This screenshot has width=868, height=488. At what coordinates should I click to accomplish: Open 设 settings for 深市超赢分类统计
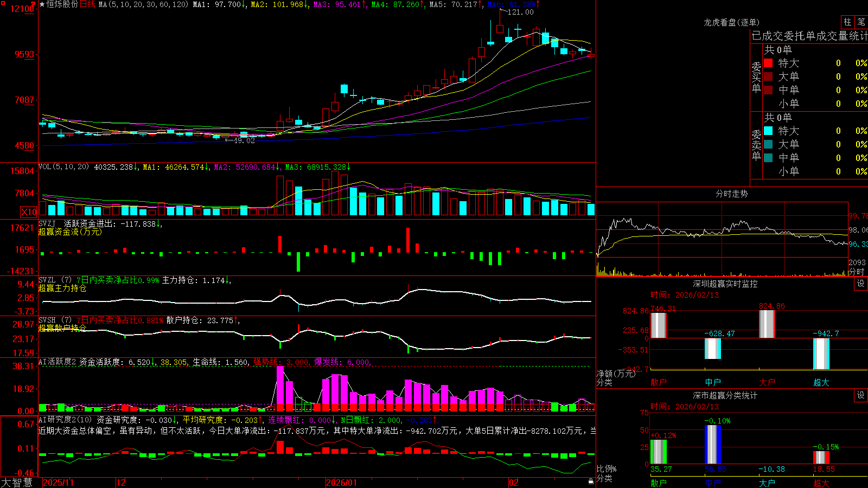point(861,395)
